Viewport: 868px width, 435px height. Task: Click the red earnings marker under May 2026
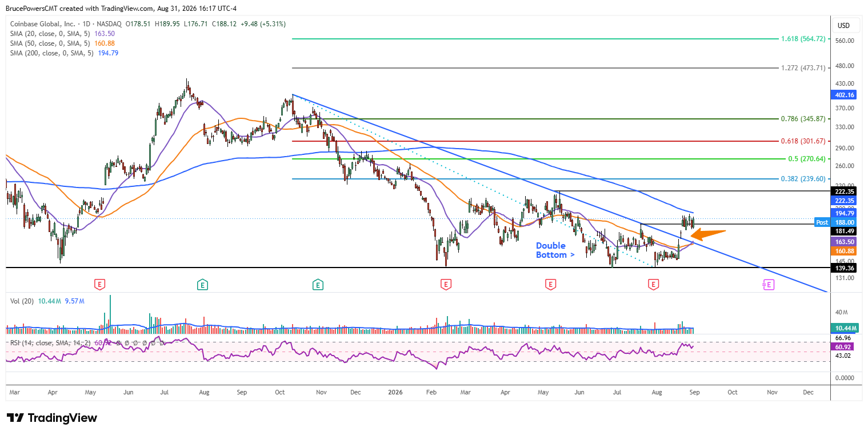pos(550,284)
